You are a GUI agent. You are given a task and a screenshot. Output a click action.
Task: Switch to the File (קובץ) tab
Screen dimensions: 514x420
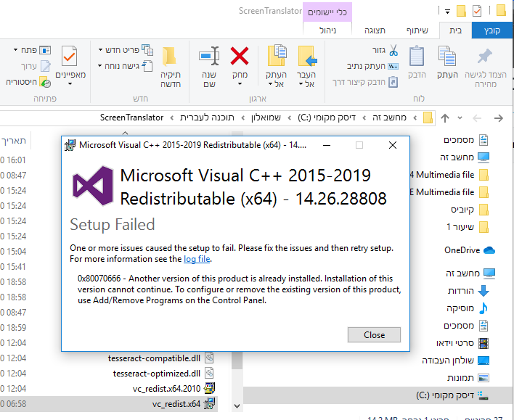[x=492, y=30]
